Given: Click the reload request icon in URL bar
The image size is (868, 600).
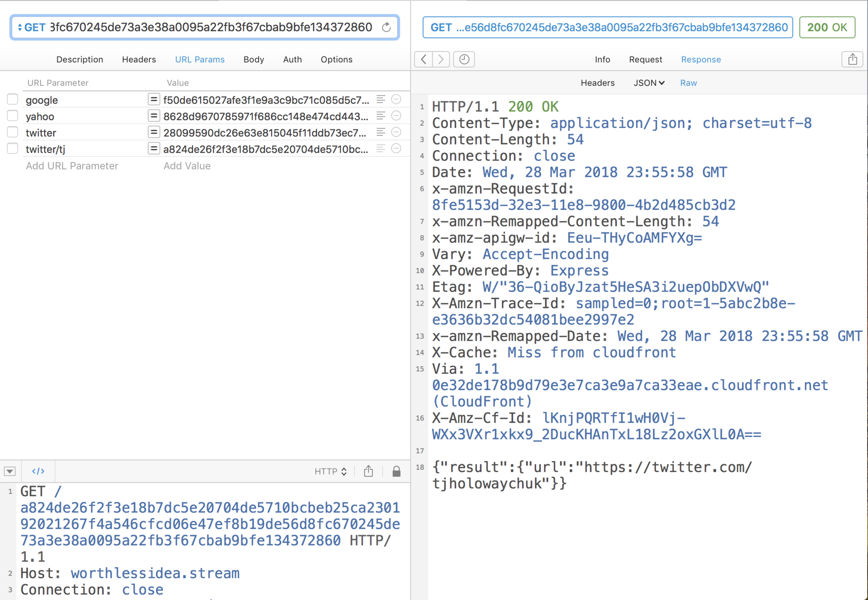Looking at the screenshot, I should coord(386,28).
